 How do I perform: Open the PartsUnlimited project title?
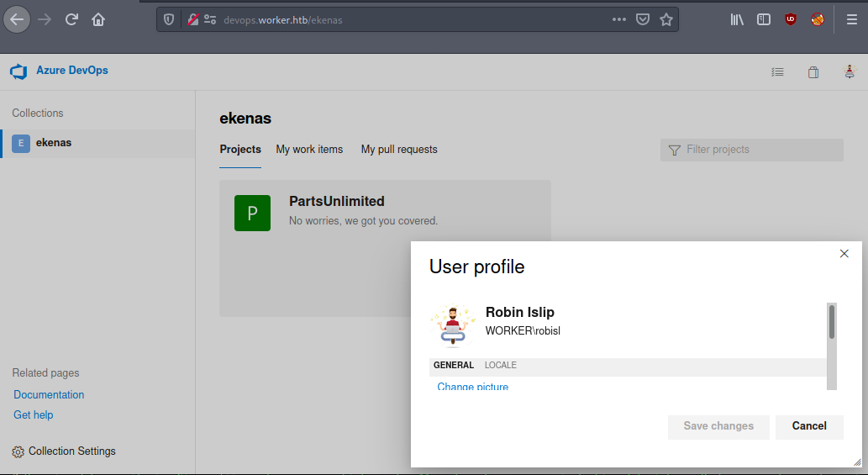pyautogui.click(x=337, y=201)
